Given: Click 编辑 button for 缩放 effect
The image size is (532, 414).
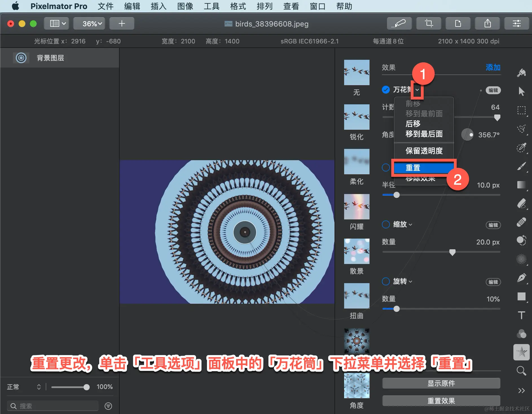Looking at the screenshot, I should tap(493, 225).
